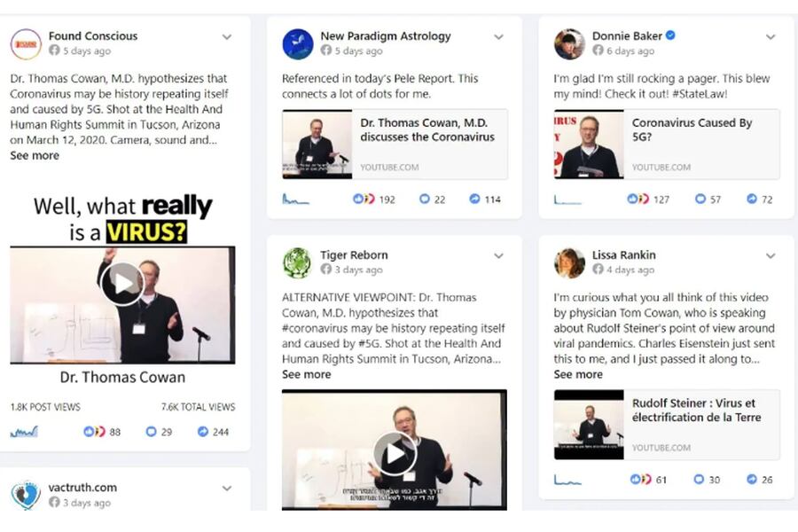Click reactions icon on Found Conscious post
798x532 pixels.
(x=94, y=432)
